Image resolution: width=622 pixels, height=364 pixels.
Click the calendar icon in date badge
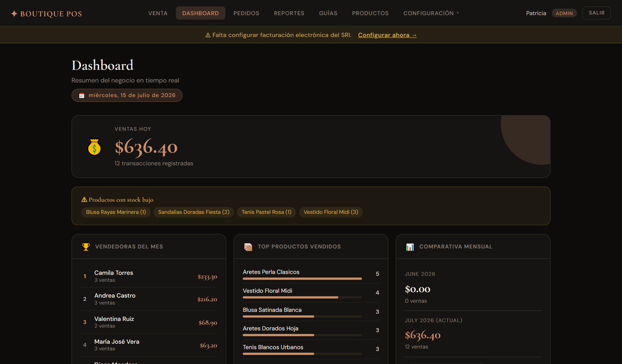(81, 96)
